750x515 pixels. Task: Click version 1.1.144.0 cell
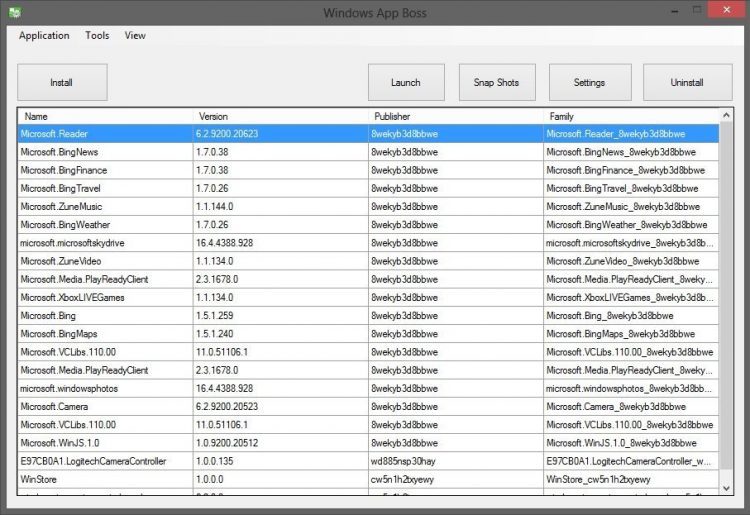click(x=280, y=207)
